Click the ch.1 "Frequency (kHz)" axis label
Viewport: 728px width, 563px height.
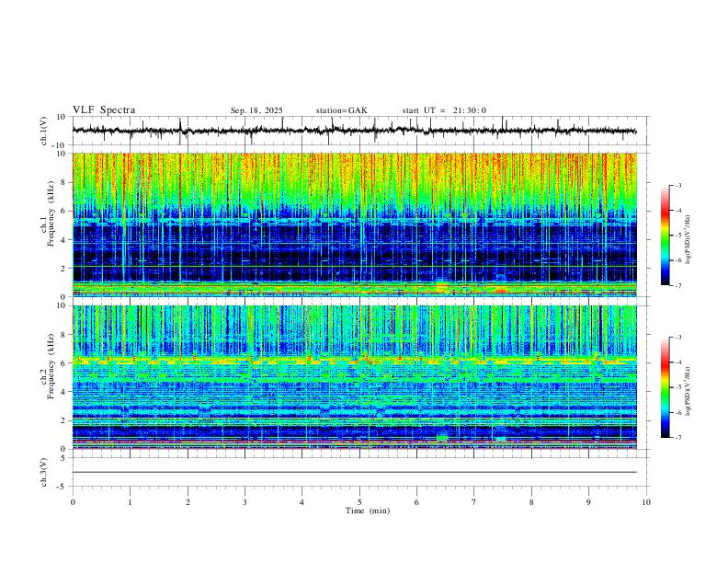pyautogui.click(x=51, y=213)
